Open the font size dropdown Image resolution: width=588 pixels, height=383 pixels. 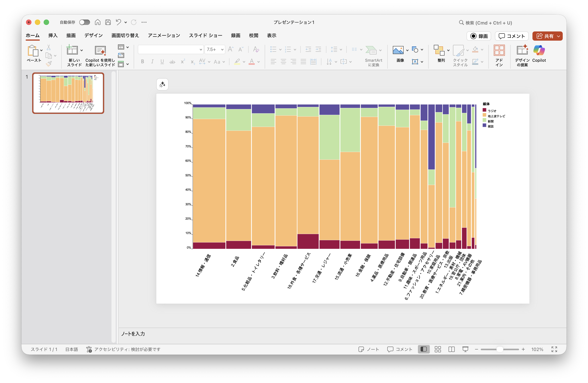coord(222,49)
